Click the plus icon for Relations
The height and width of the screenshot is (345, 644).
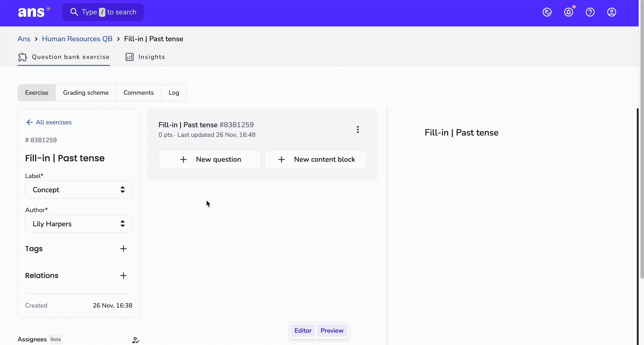point(123,275)
